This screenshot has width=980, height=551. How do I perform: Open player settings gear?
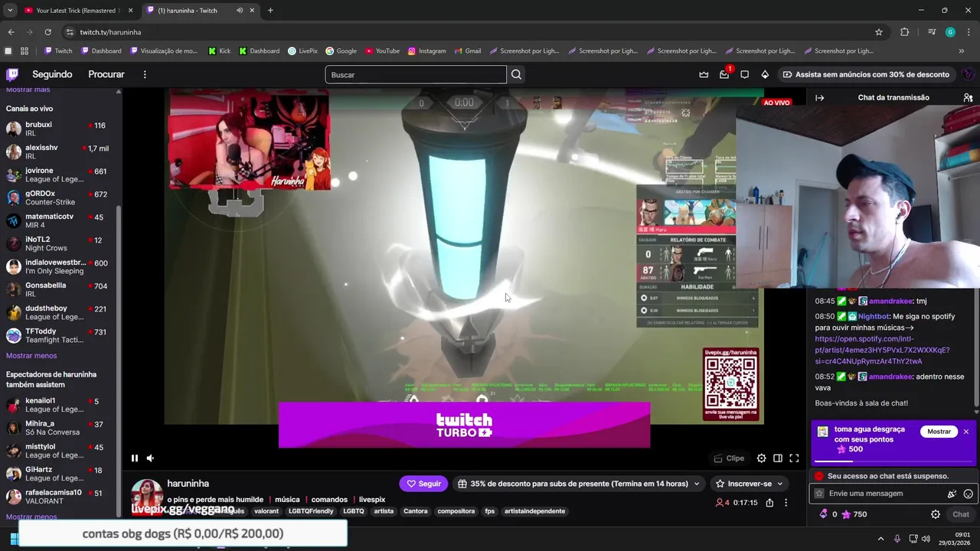click(x=761, y=458)
